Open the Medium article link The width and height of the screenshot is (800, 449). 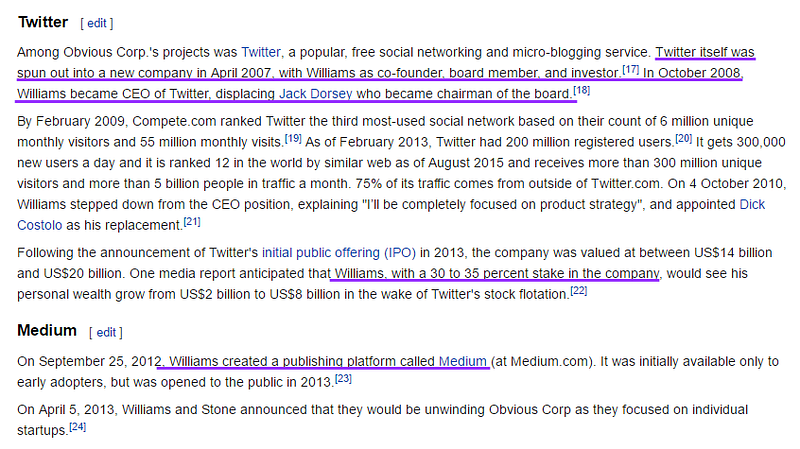click(x=463, y=361)
